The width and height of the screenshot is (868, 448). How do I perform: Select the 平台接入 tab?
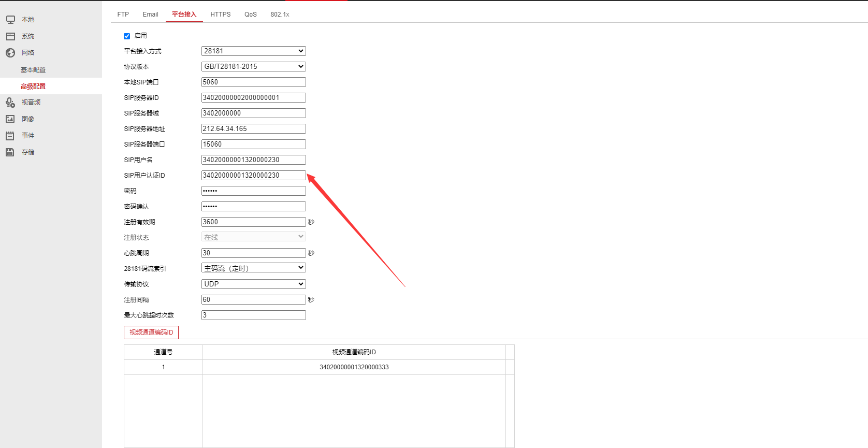184,15
